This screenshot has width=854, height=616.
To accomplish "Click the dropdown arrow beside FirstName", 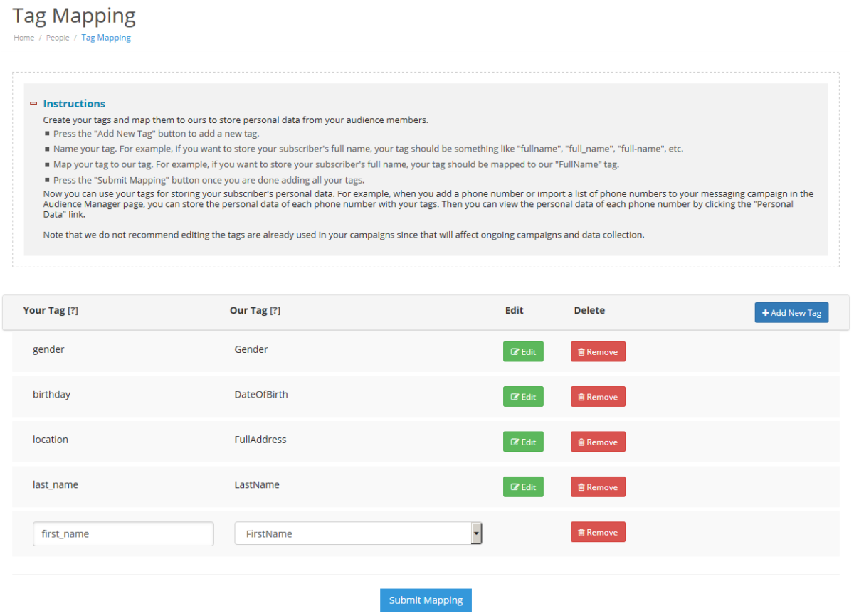I will pyautogui.click(x=477, y=533).
